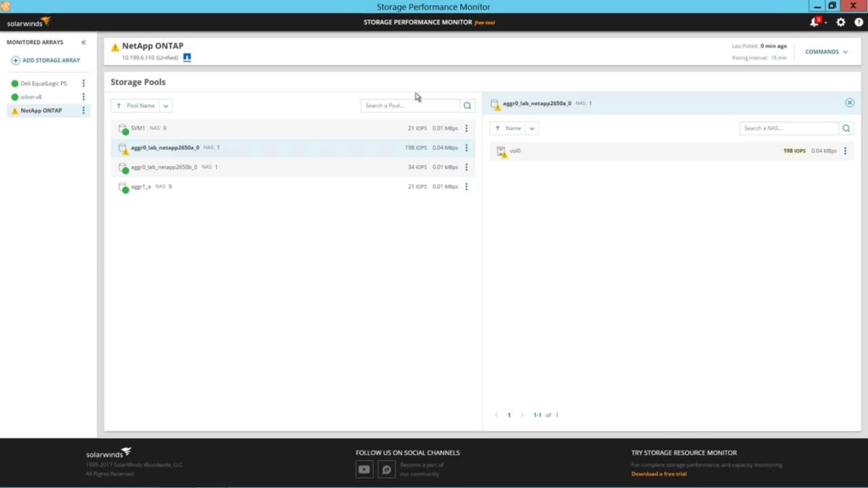Image resolution: width=868 pixels, height=488 pixels.
Task: Click the vol0 volume icon
Action: (x=501, y=151)
